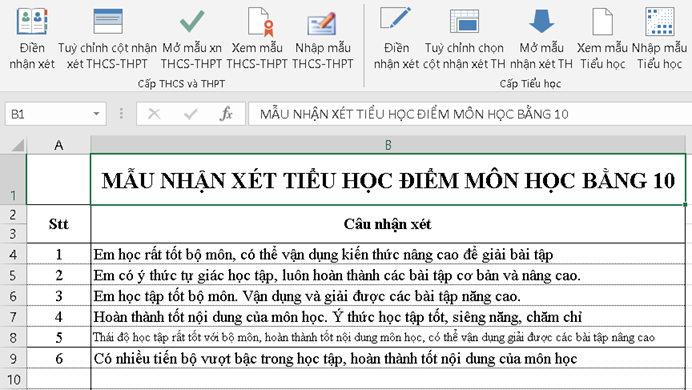Click Điền nhận xét in Cấp Tiểu học group

[396, 39]
